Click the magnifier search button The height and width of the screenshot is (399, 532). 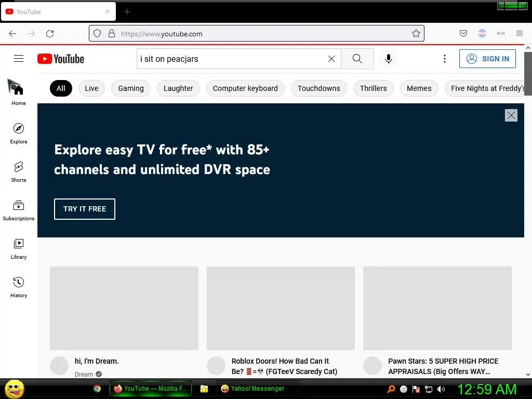pyautogui.click(x=357, y=59)
